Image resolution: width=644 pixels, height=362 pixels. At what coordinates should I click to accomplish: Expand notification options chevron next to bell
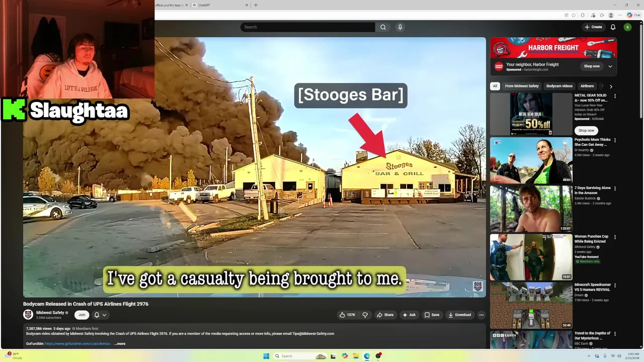coord(104,315)
